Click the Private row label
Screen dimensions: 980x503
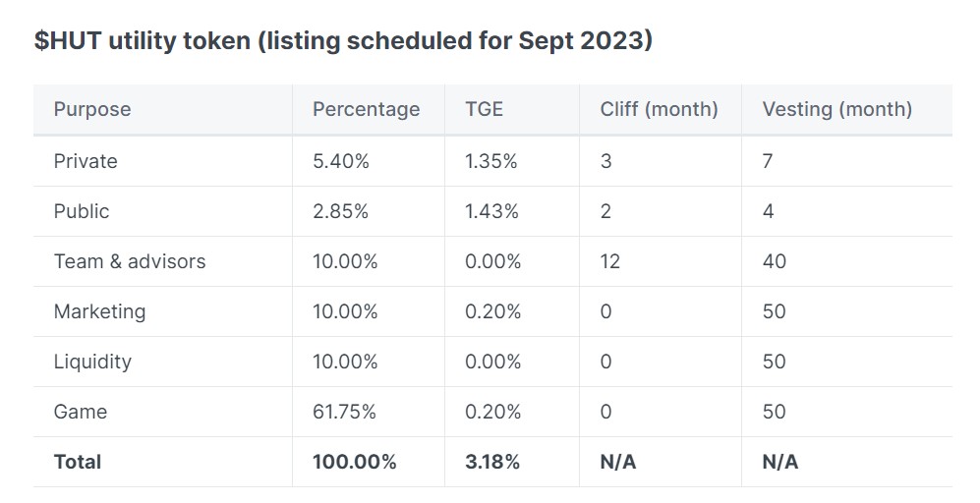pyautogui.click(x=86, y=161)
